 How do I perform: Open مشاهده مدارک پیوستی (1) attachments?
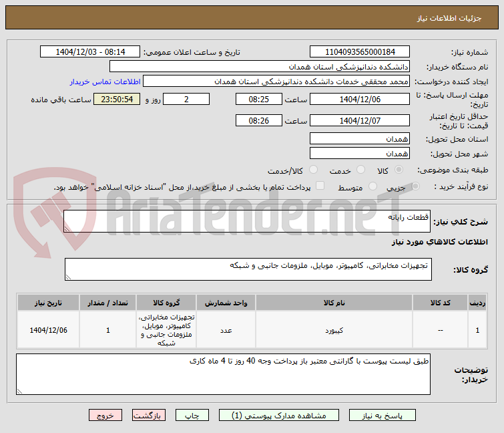pyautogui.click(x=278, y=415)
